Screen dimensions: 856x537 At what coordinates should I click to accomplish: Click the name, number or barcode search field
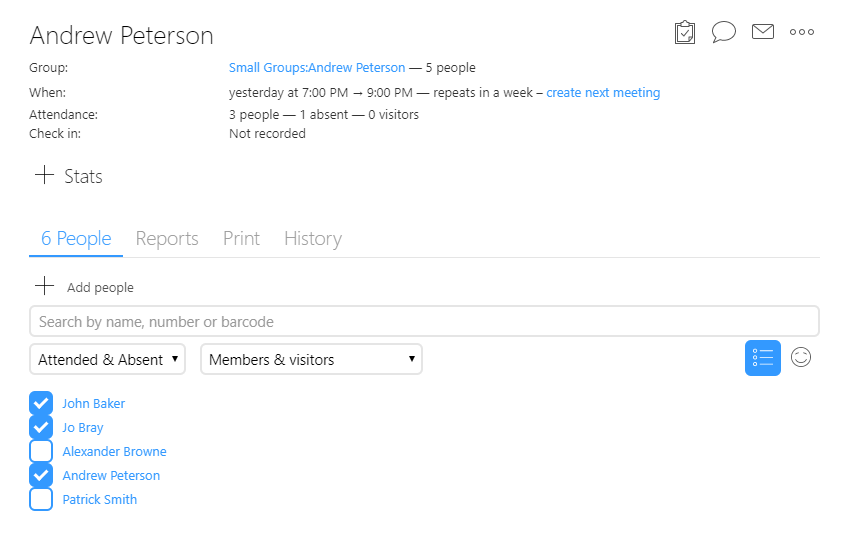point(424,322)
